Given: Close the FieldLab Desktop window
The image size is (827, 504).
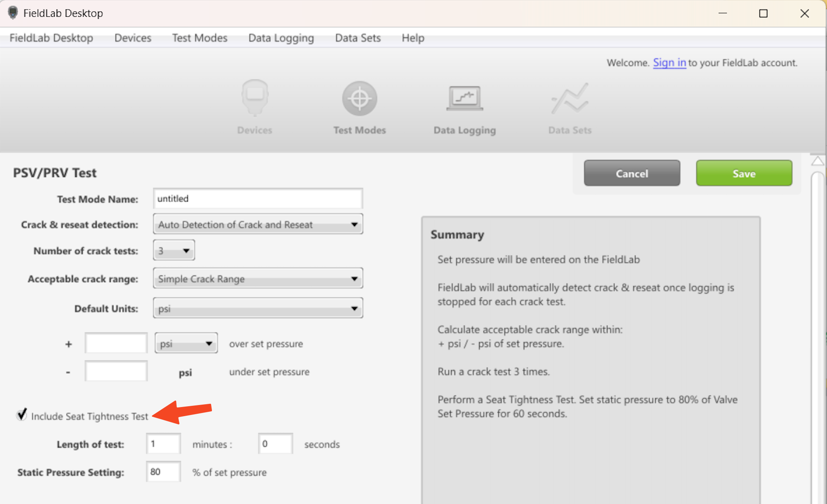Looking at the screenshot, I should (805, 13).
